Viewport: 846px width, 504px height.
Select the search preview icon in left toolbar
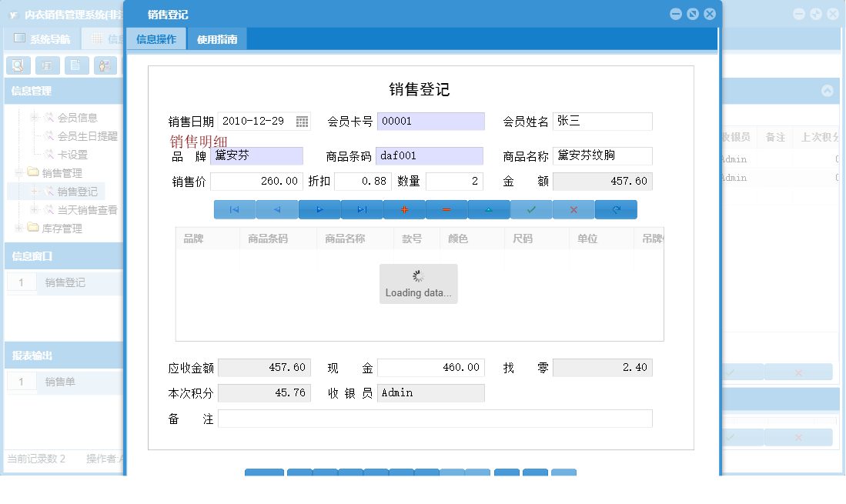click(17, 65)
